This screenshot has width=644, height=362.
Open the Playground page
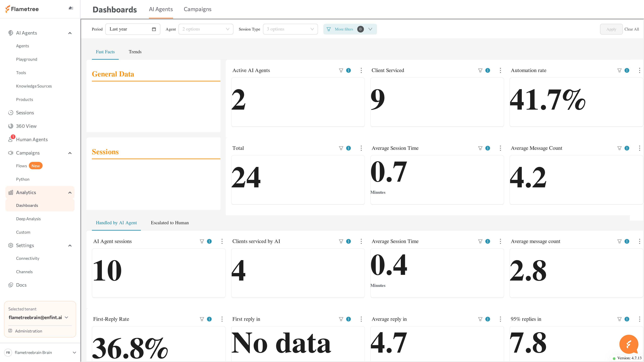coord(26,59)
